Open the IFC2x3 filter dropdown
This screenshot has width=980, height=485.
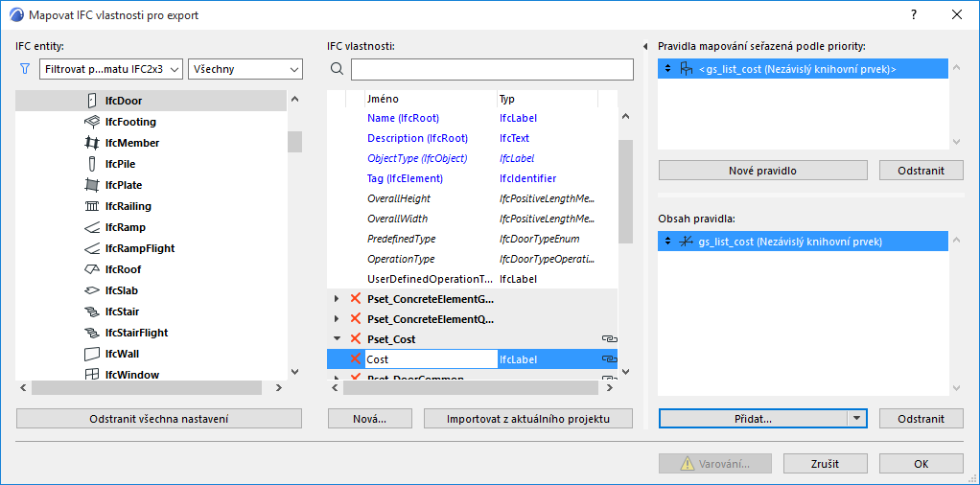pos(111,69)
